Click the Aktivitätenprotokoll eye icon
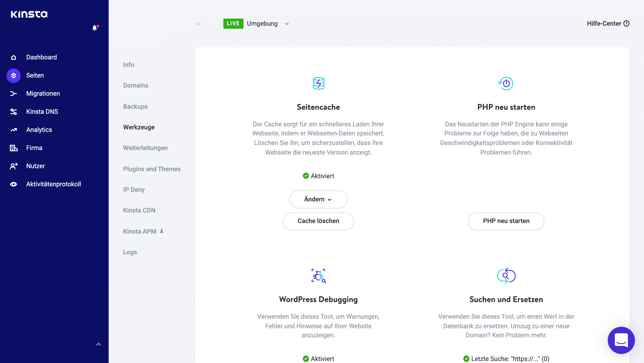The height and width of the screenshot is (363, 644). 14,184
